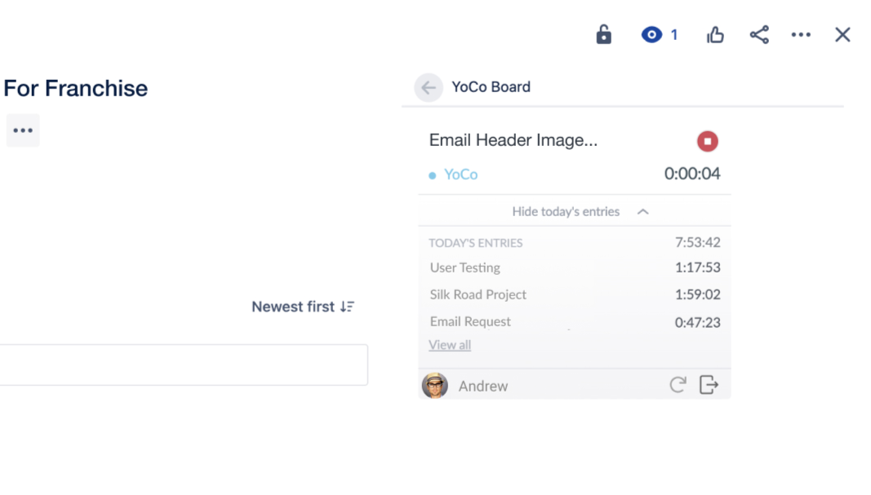Select the User Testing entry

point(465,268)
